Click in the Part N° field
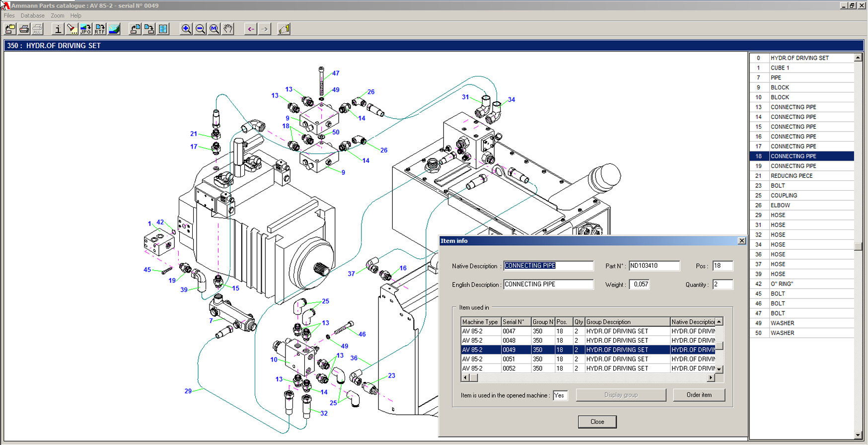The height and width of the screenshot is (445, 868). tap(653, 266)
